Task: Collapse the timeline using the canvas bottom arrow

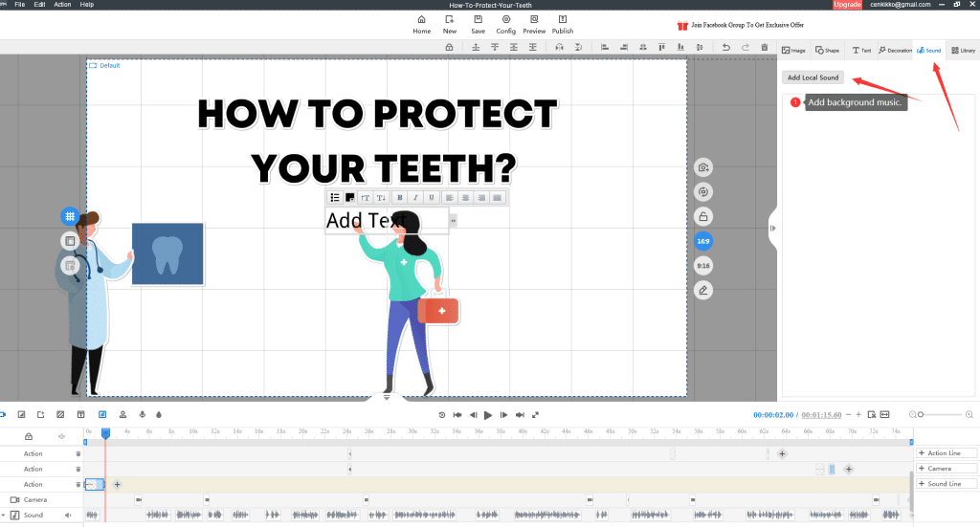Action: 387,396
